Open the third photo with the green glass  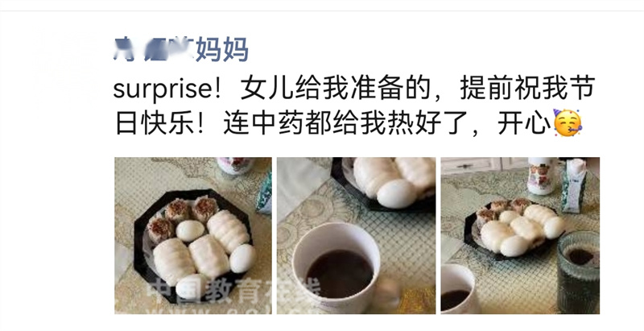[x=520, y=236]
